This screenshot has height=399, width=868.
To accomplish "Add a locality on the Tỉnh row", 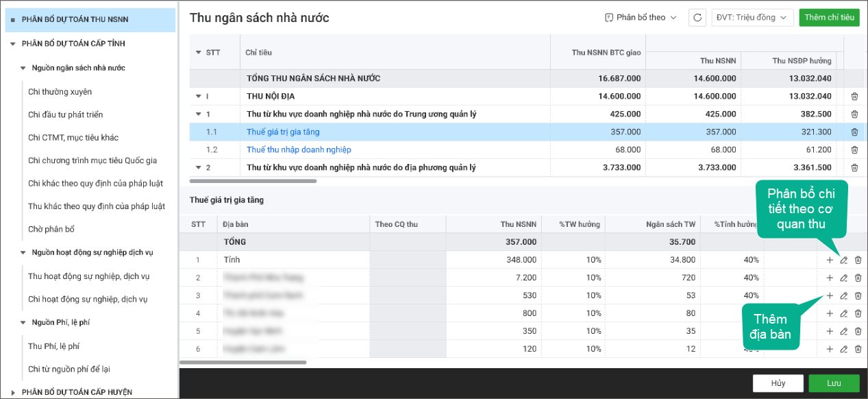I will (830, 260).
